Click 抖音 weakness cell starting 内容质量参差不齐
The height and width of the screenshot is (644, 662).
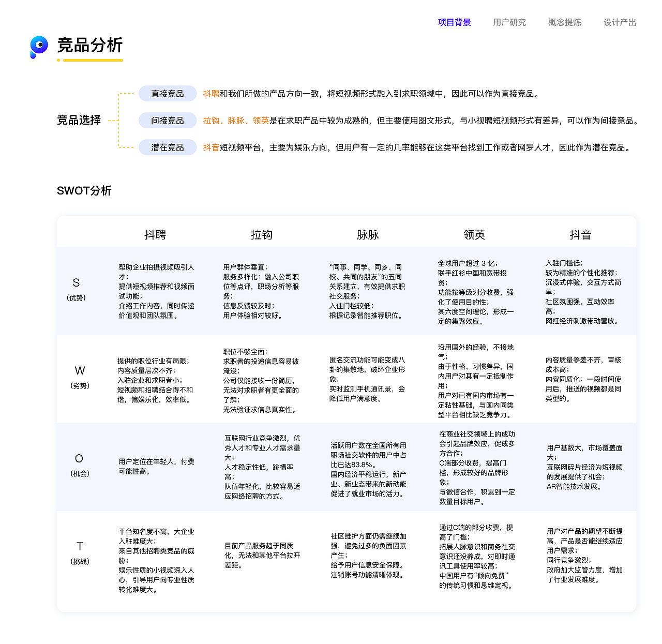pyautogui.click(x=583, y=379)
